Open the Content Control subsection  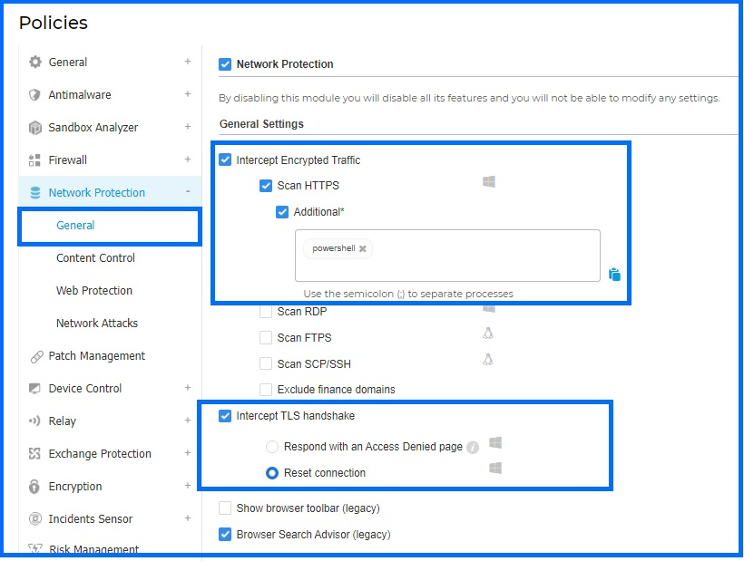[x=95, y=258]
